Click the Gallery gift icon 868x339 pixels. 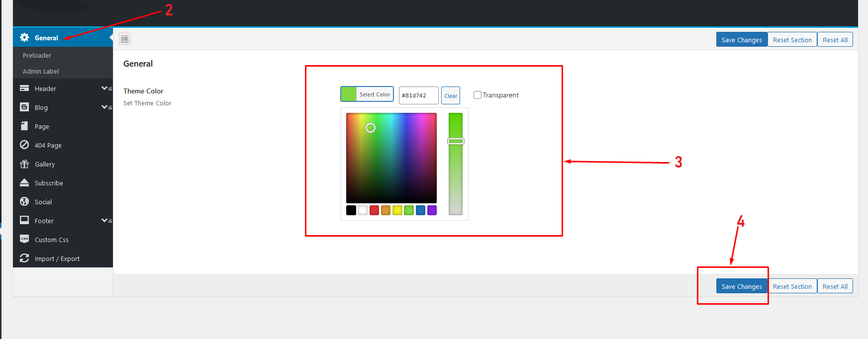[x=24, y=164]
